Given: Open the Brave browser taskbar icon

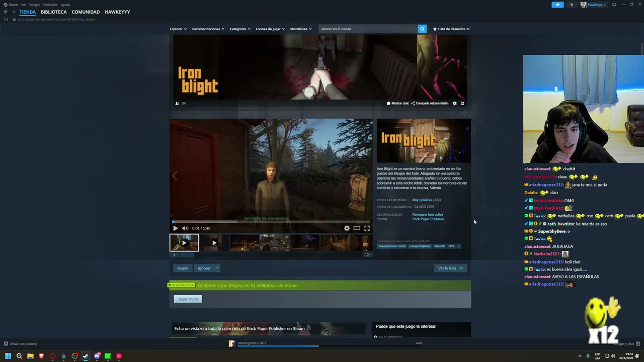Looking at the screenshot, I should coord(41,356).
